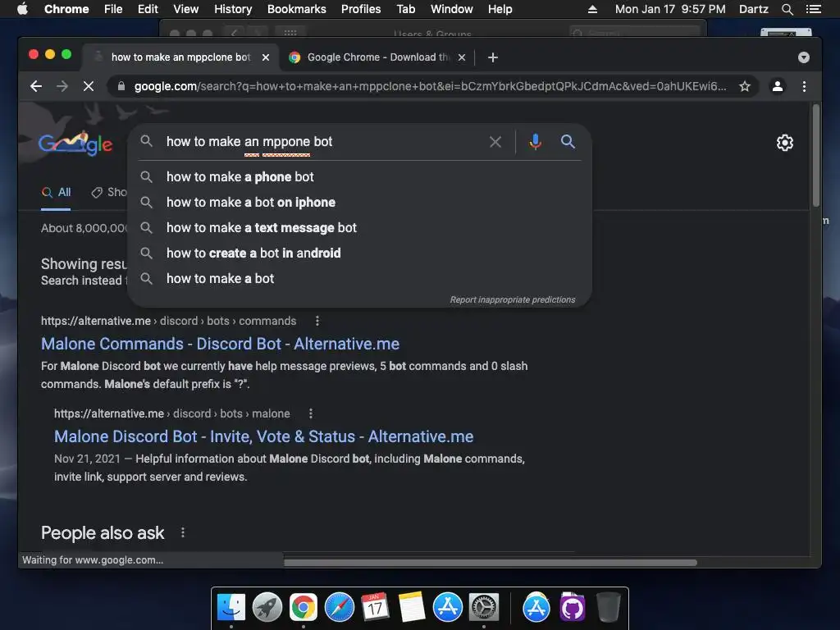
Task: Open System Preferences from the Dock
Action: click(484, 608)
